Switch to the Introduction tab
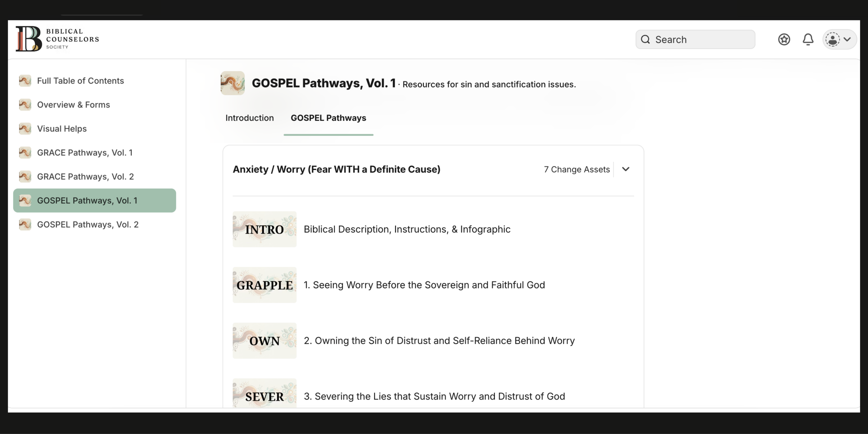The width and height of the screenshot is (868, 434). (x=249, y=118)
